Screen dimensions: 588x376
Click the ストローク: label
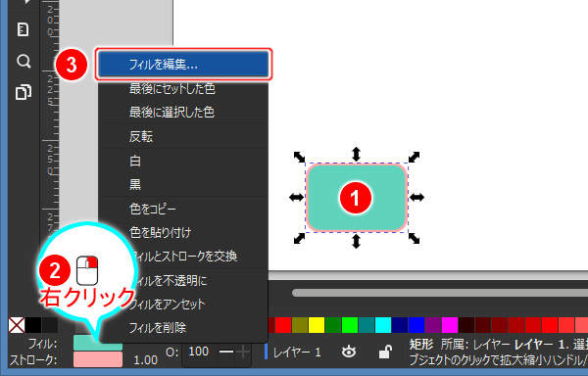point(33,360)
